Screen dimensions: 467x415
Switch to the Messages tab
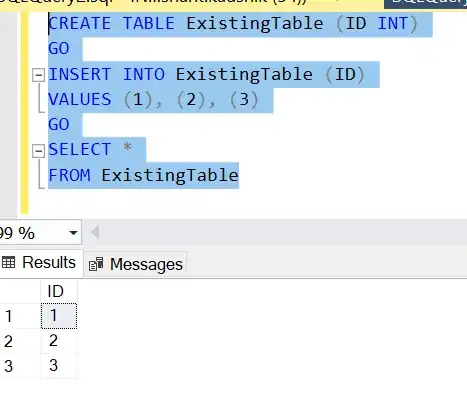coord(135,264)
